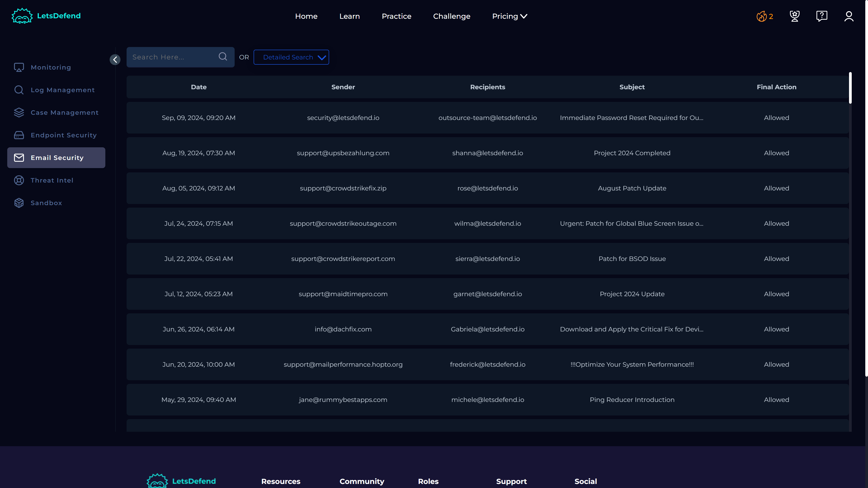Click the Endpoint Security icon

coord(19,135)
